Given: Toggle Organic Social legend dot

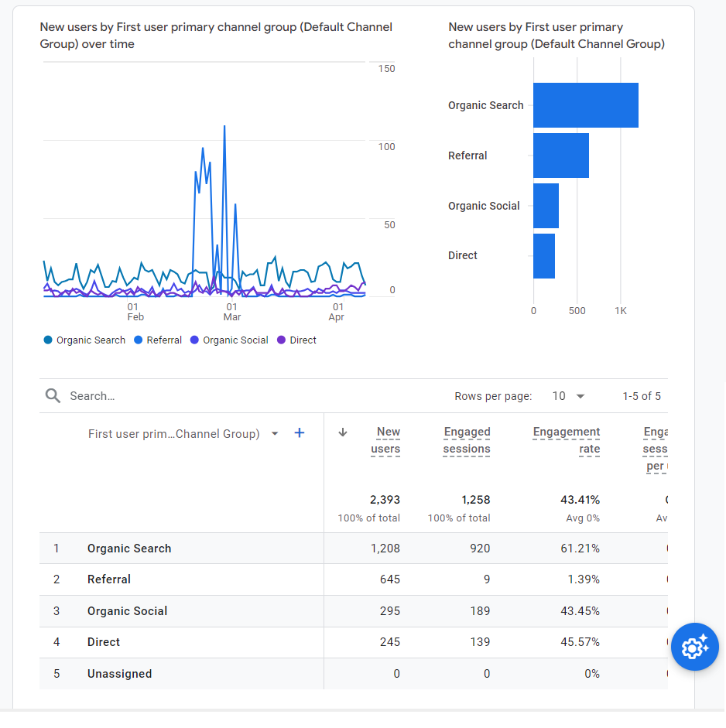Looking at the screenshot, I should pos(194,340).
